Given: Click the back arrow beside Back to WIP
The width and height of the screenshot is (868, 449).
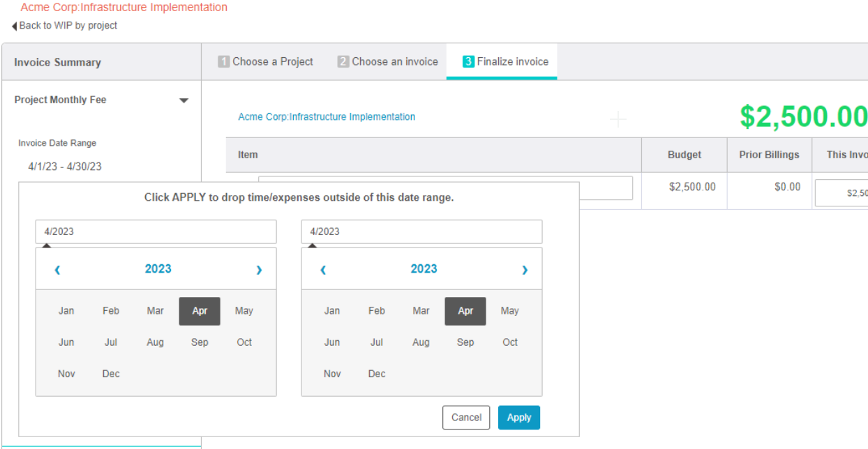Looking at the screenshot, I should [x=14, y=26].
